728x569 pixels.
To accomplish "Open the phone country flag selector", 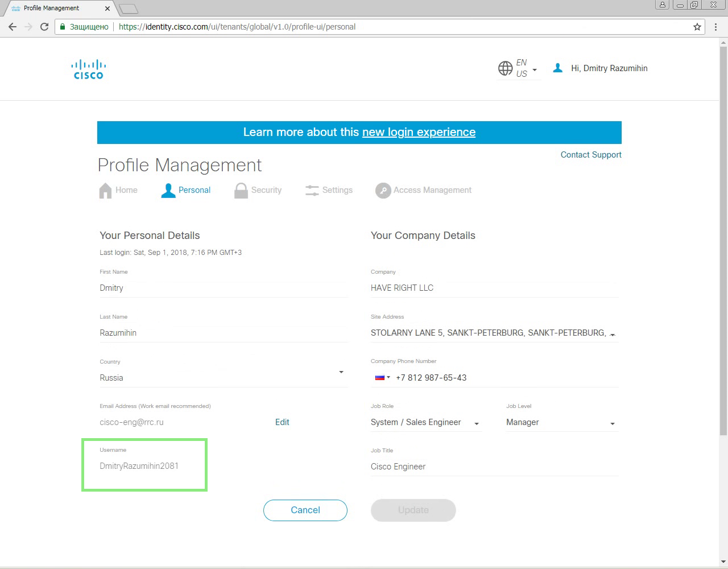I will (x=382, y=377).
